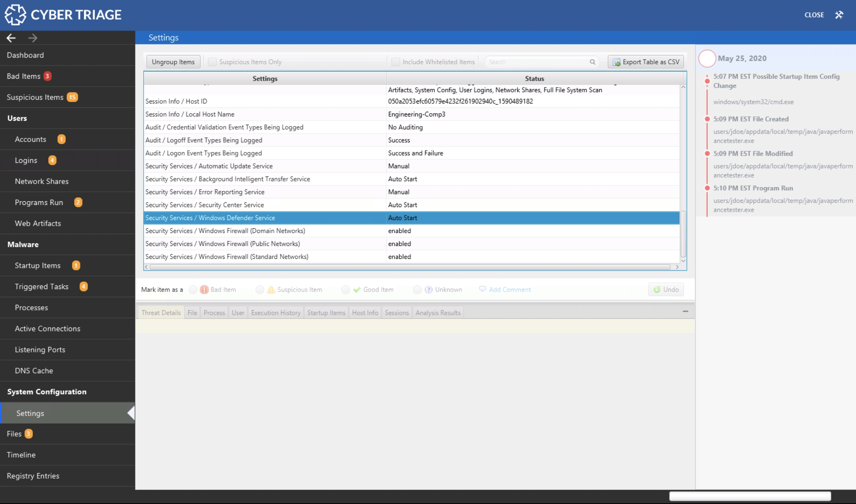Click the table vertical scrollbar thumb
This screenshot has height=504, width=856.
tap(683, 234)
